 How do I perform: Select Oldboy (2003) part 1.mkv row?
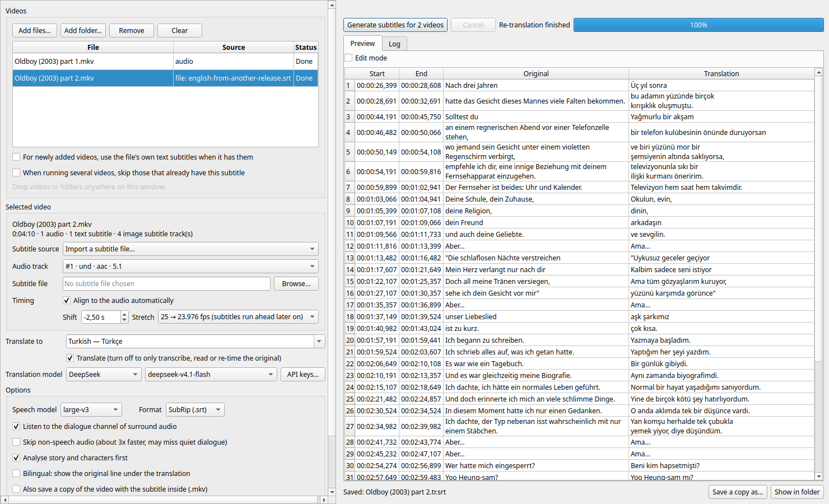click(165, 62)
